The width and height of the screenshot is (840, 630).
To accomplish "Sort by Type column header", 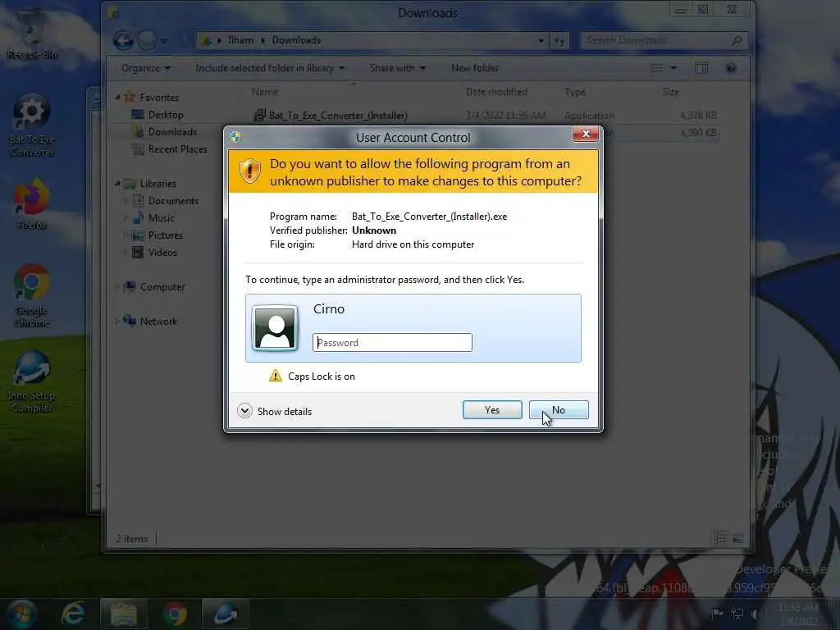I will 575,92.
